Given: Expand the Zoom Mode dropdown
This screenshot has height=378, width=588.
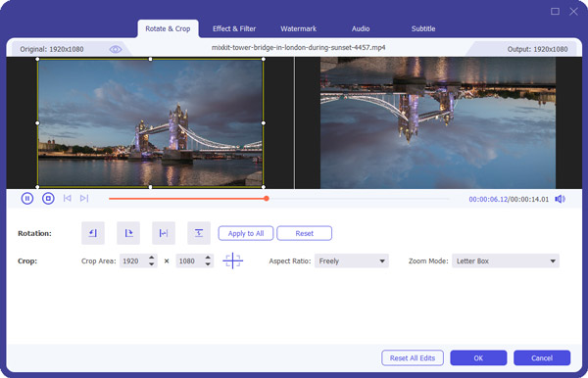Looking at the screenshot, I should 506,261.
